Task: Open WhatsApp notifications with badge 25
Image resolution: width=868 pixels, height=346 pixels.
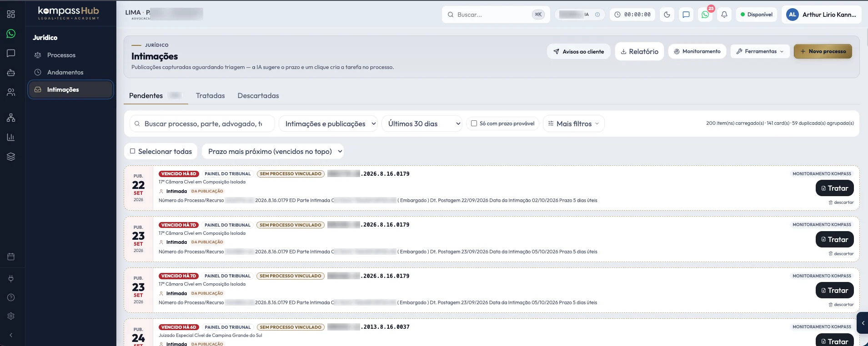Action: click(x=705, y=15)
